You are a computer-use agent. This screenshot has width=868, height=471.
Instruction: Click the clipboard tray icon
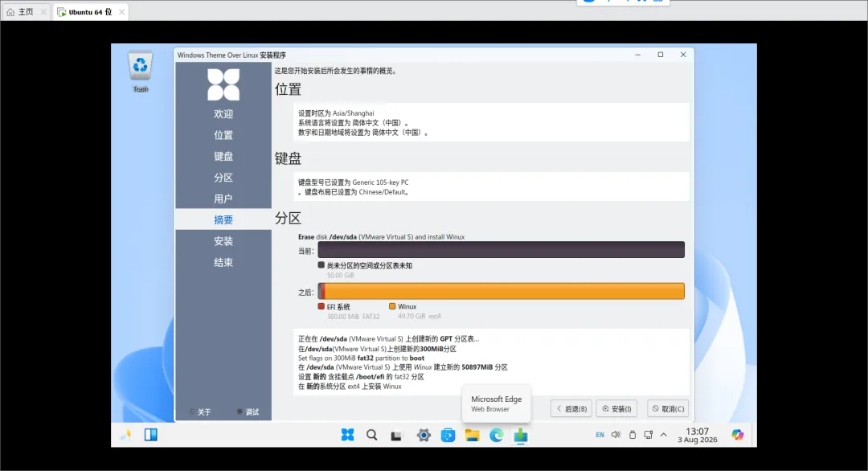tap(633, 435)
